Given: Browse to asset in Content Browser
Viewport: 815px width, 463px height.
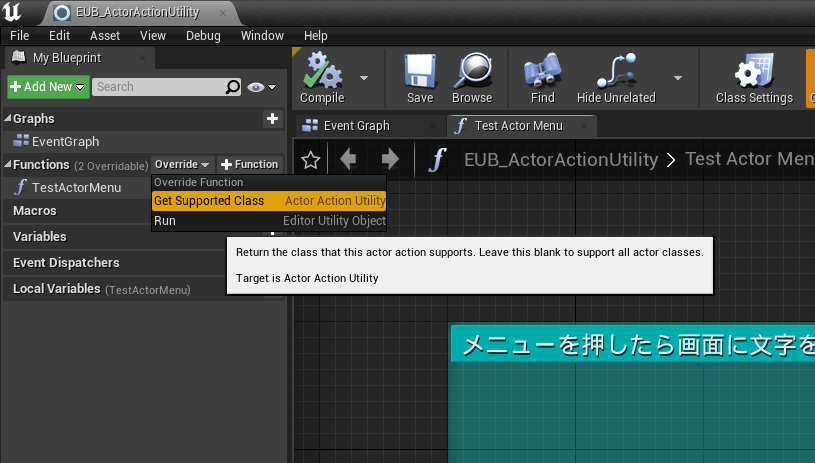Looking at the screenshot, I should pyautogui.click(x=472, y=78).
